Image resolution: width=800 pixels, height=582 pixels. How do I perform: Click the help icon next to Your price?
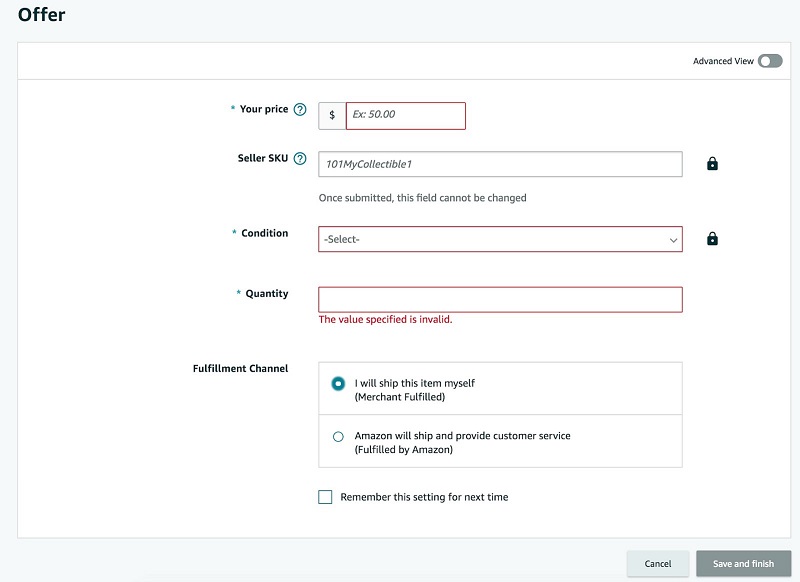[300, 109]
